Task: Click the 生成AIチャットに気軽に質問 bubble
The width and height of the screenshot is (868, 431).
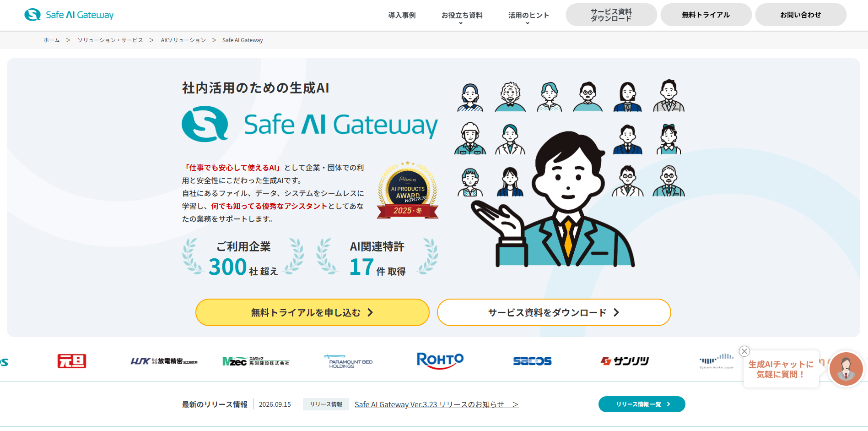Action: (x=781, y=369)
